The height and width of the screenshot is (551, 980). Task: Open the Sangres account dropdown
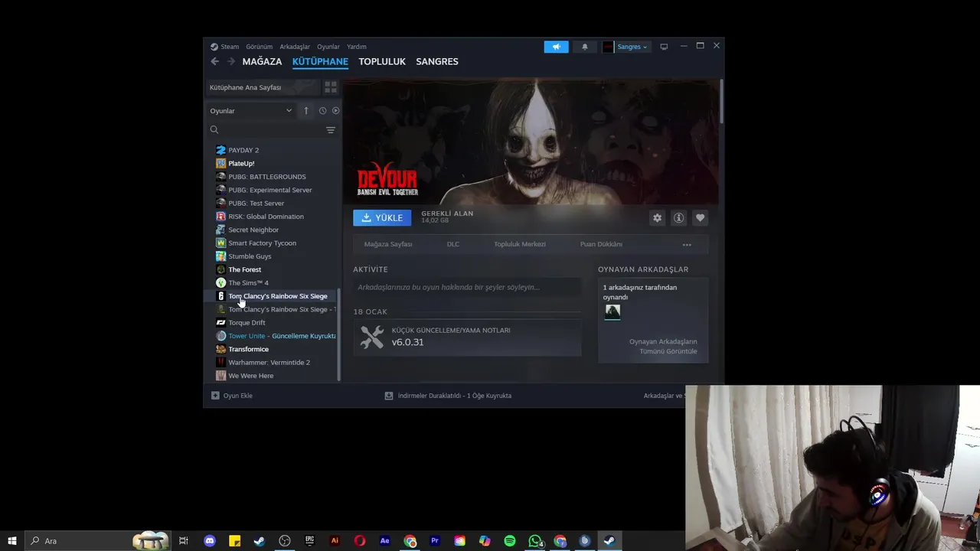click(x=632, y=47)
